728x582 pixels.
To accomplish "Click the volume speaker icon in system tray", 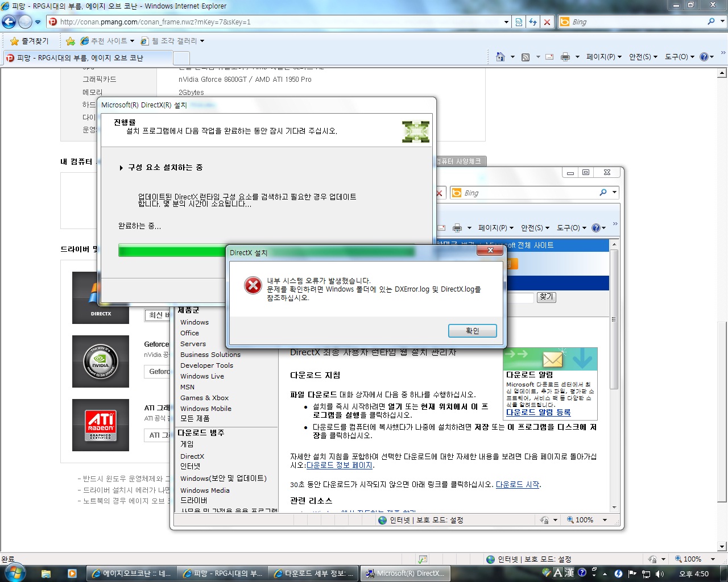I will 659,573.
